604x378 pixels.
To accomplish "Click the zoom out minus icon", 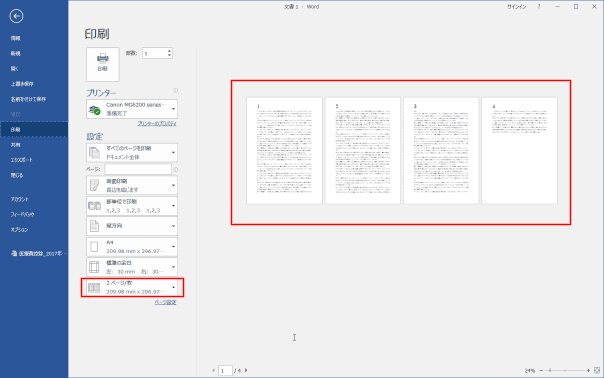I will tap(541, 370).
